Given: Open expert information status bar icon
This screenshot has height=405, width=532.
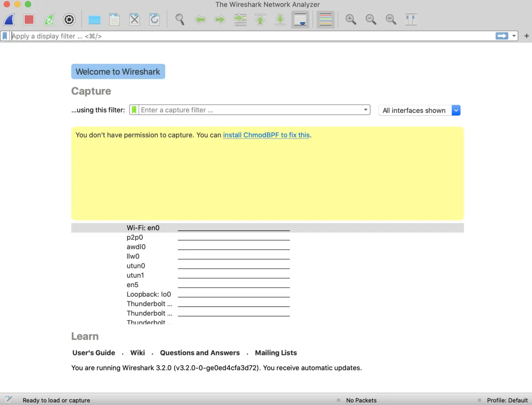Looking at the screenshot, I should pos(8,400).
